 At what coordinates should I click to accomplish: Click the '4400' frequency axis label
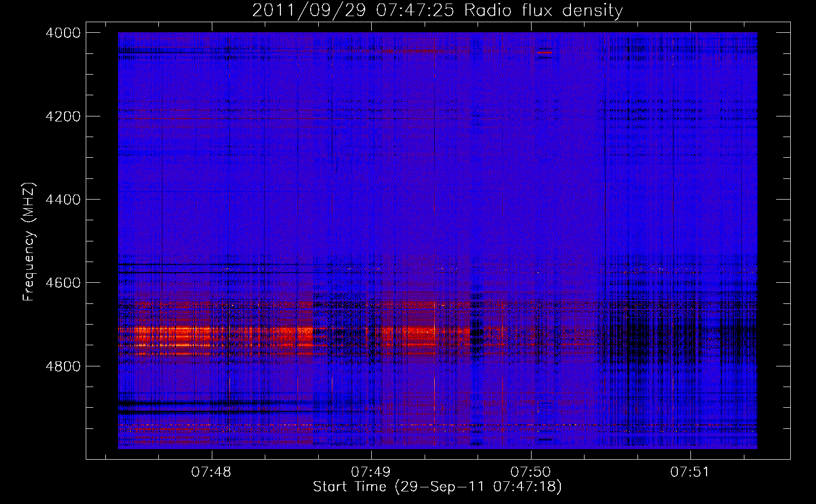(63, 200)
